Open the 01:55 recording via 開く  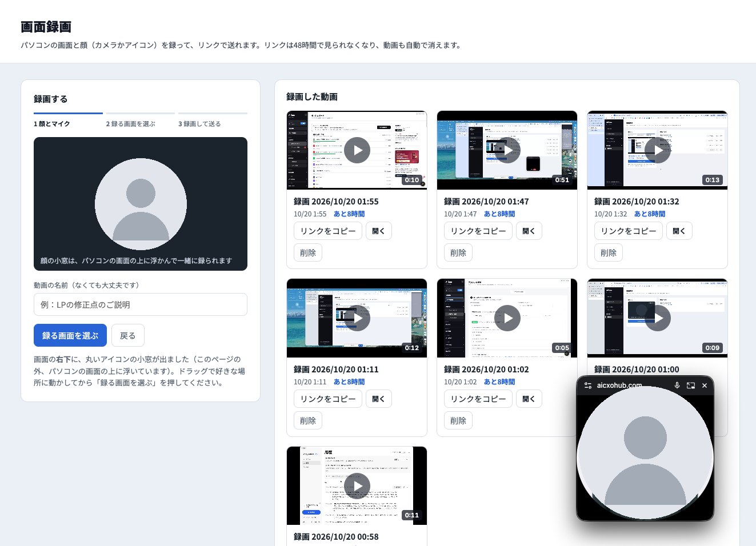tap(378, 231)
